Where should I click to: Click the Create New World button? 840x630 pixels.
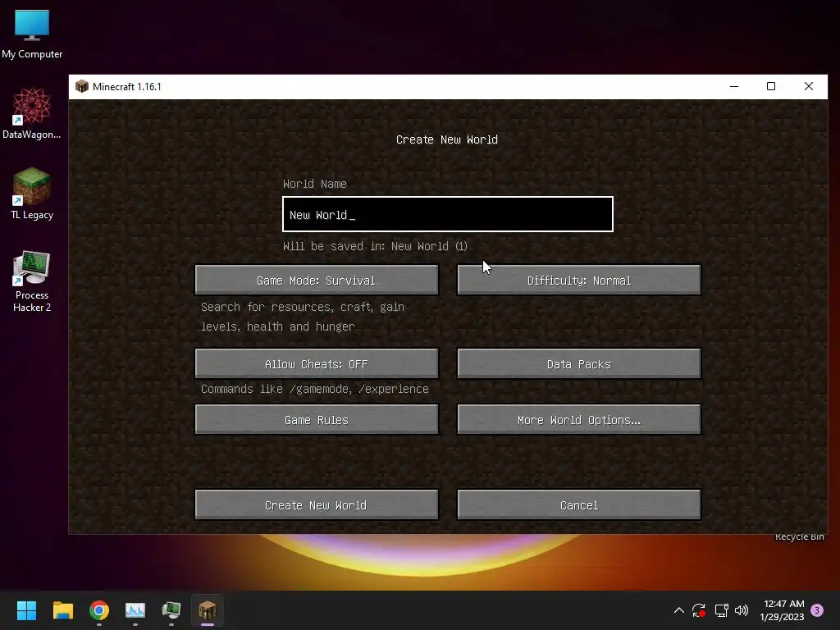(316, 505)
